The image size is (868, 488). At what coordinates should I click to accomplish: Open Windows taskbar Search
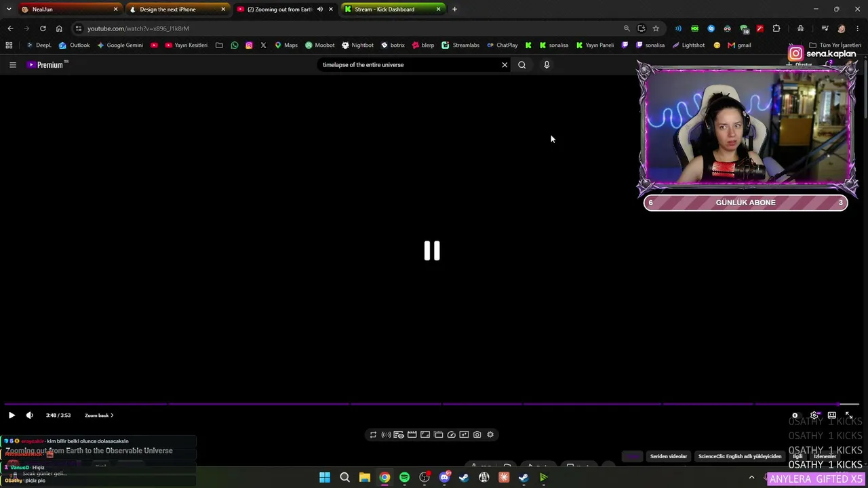coord(344,478)
